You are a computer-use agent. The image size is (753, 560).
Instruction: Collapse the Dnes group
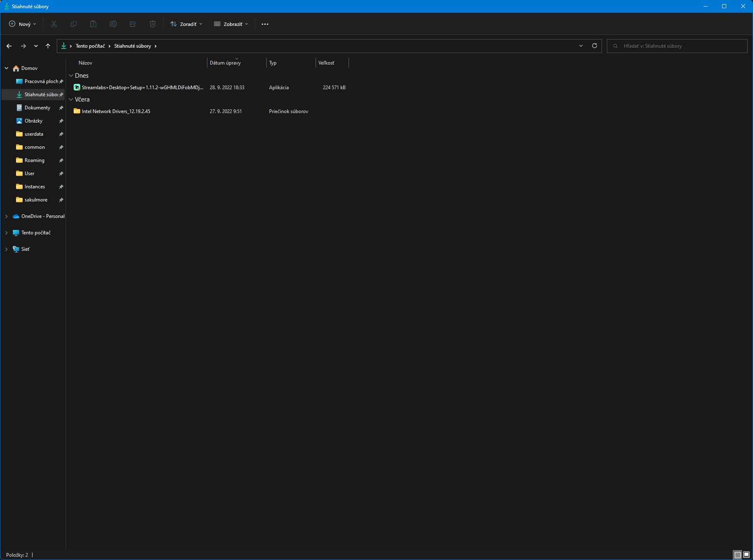[71, 76]
